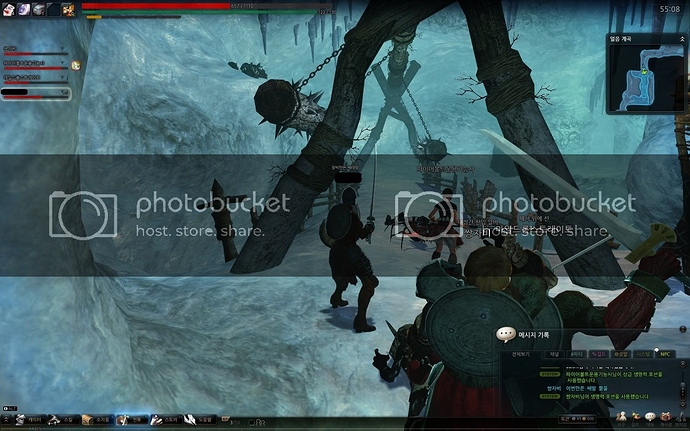The image size is (690, 431).
Task: Click chat line '쌍자비님이 생명력 포션을 사용했습니다.'
Action: [607, 397]
